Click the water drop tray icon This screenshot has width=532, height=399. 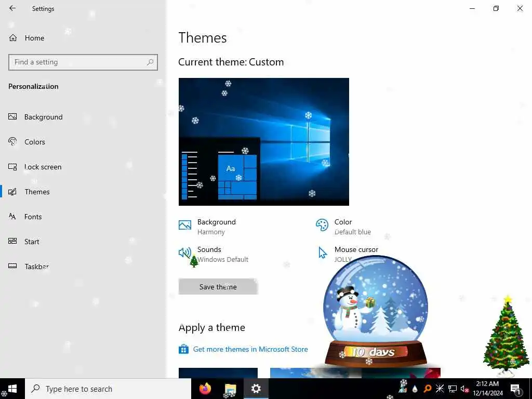tap(415, 389)
